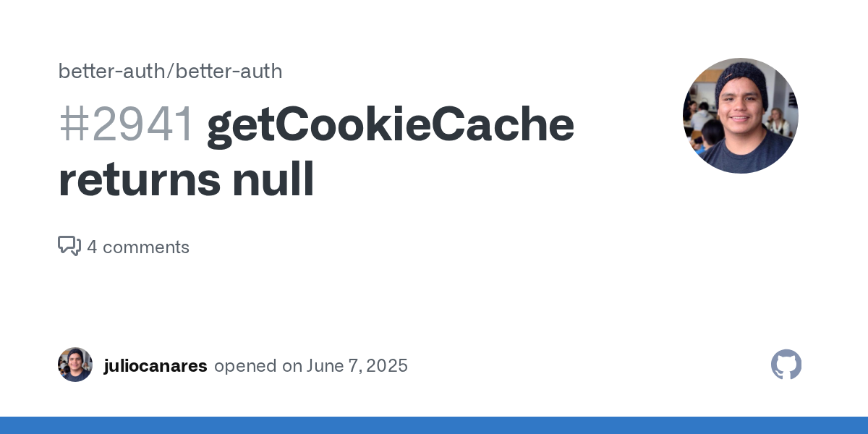This screenshot has width=868, height=434.
Task: Click the GitHub Octocat logo
Action: pos(786,365)
